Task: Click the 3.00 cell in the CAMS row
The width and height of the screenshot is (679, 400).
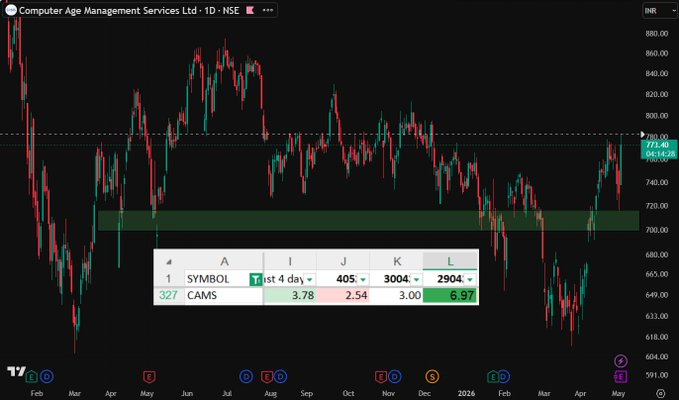Action: 396,295
